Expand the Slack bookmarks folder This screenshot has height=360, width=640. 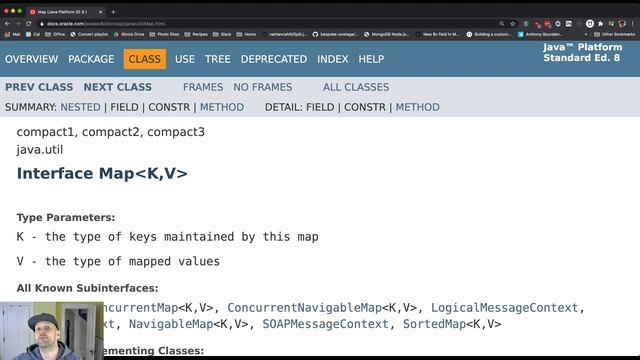(x=222, y=34)
